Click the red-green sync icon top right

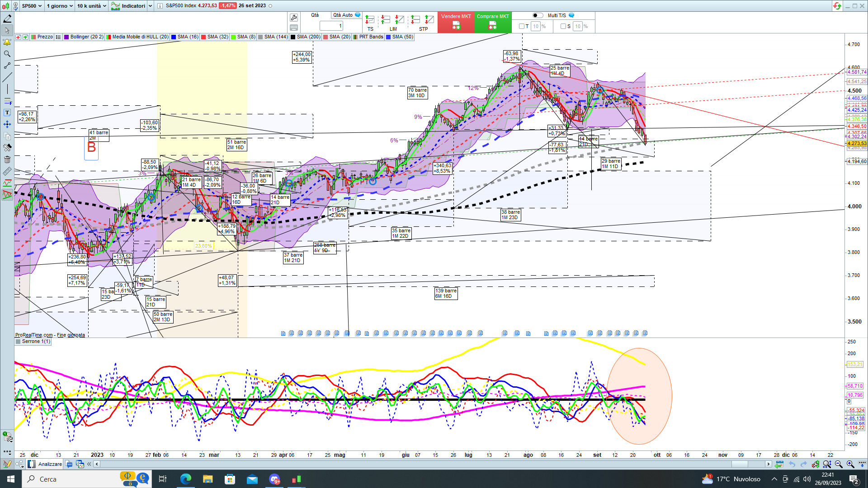click(837, 6)
